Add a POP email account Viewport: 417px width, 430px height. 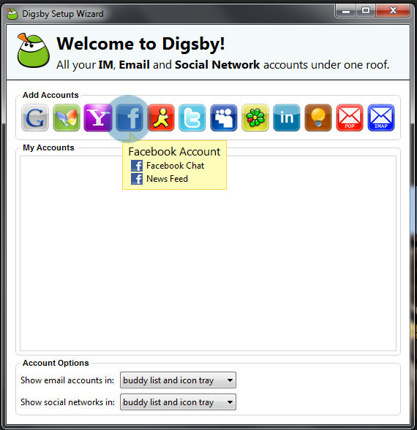[350, 118]
